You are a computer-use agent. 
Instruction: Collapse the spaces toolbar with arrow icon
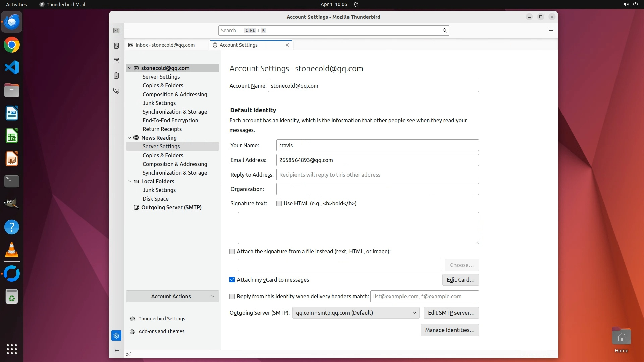116,350
